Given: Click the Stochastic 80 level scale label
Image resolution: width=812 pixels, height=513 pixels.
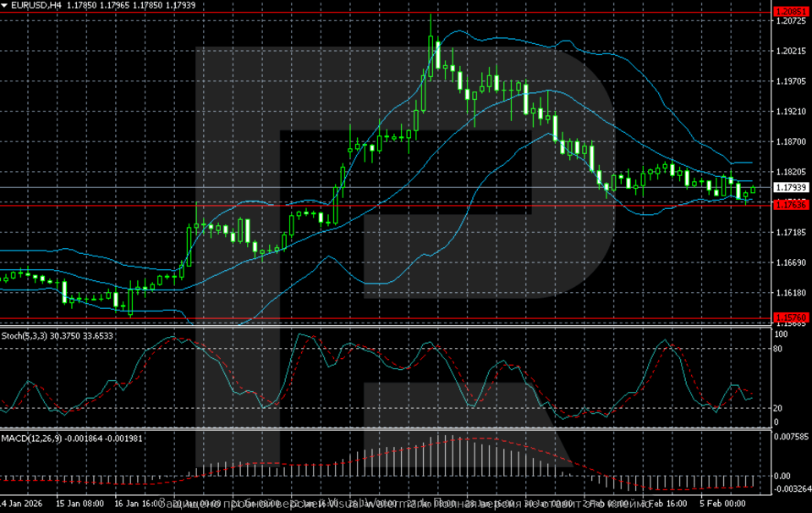Looking at the screenshot, I should (779, 348).
